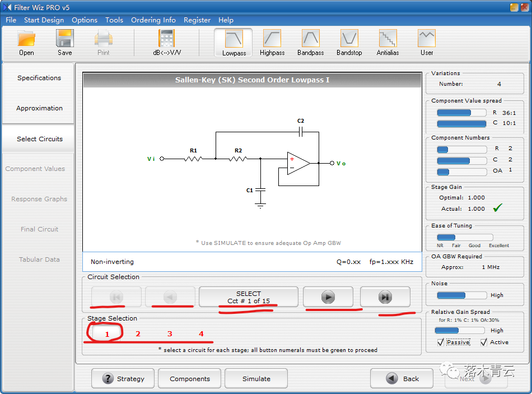The width and height of the screenshot is (532, 394).
Task: Select the Bandpass filter type
Action: (310, 43)
